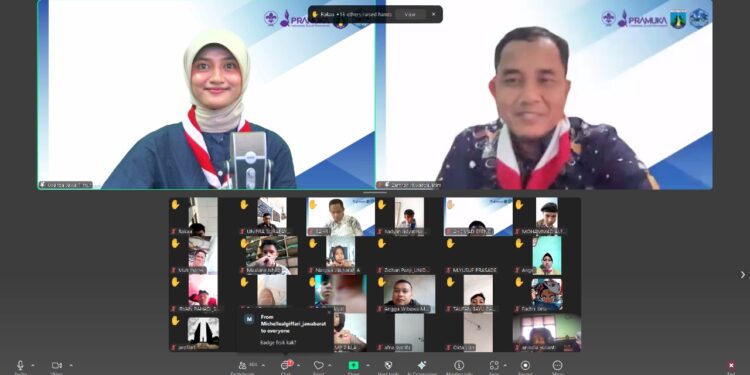Select IRHAN RAHADI participant tile
750x375 pixels.
click(203, 294)
